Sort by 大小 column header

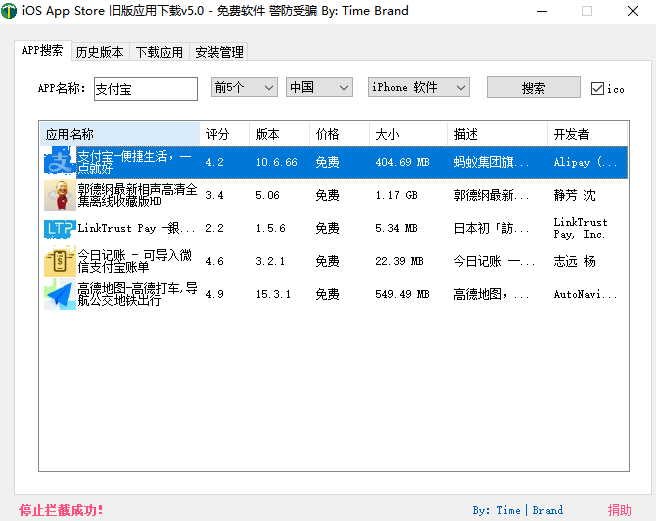click(x=408, y=134)
